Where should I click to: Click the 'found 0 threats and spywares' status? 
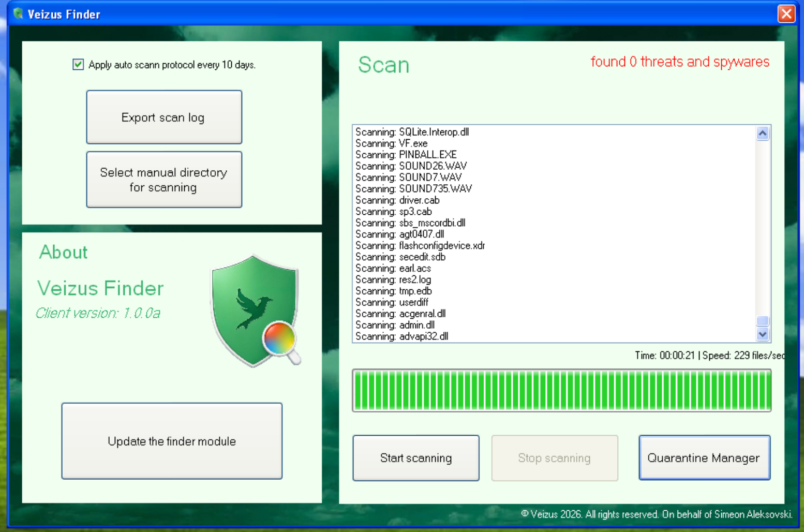point(680,62)
